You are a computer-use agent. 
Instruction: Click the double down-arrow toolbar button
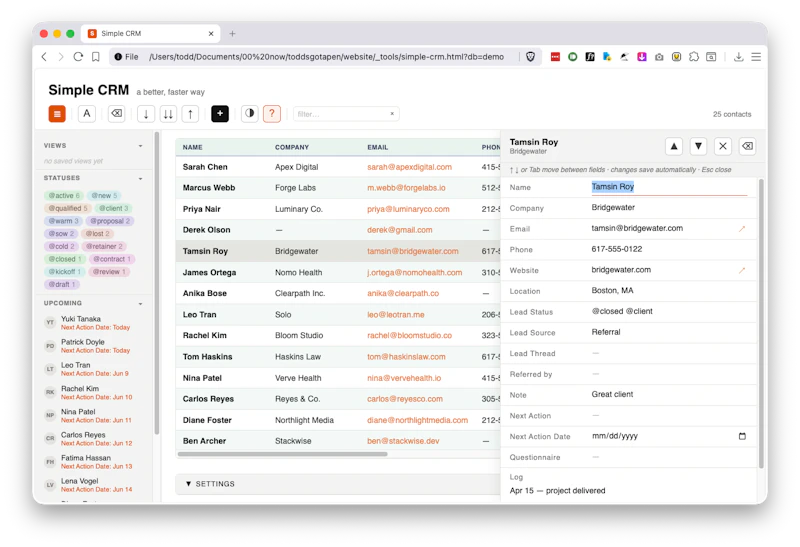(168, 114)
